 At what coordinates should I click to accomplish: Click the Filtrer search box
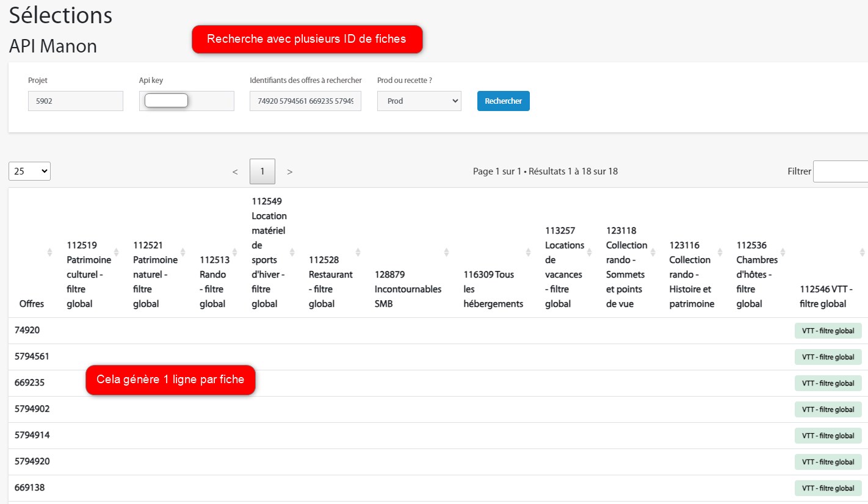pyautogui.click(x=841, y=171)
